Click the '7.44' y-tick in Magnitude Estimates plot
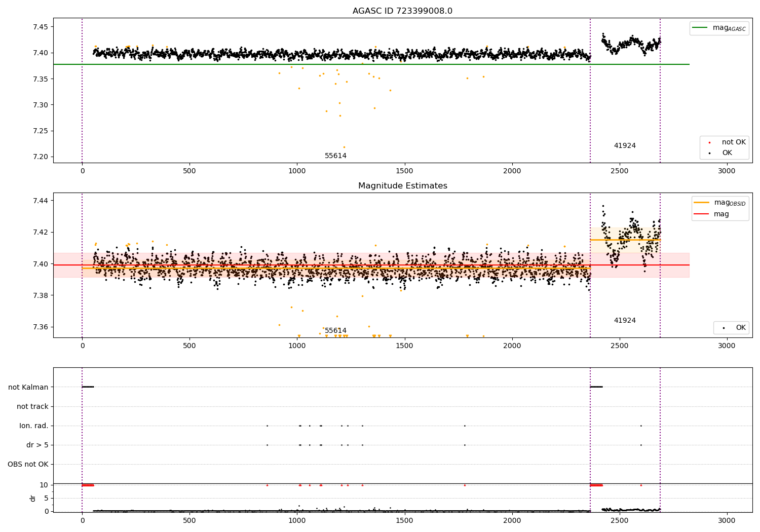 click(x=41, y=201)
